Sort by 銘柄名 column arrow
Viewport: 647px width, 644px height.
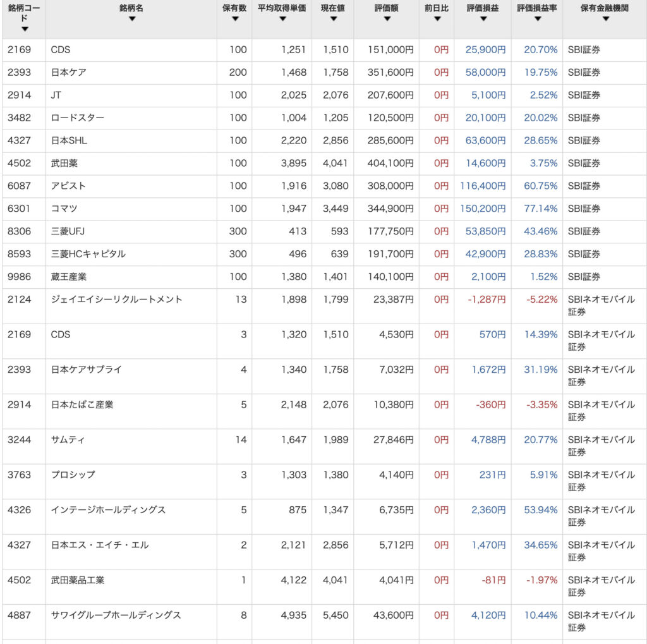click(x=132, y=18)
